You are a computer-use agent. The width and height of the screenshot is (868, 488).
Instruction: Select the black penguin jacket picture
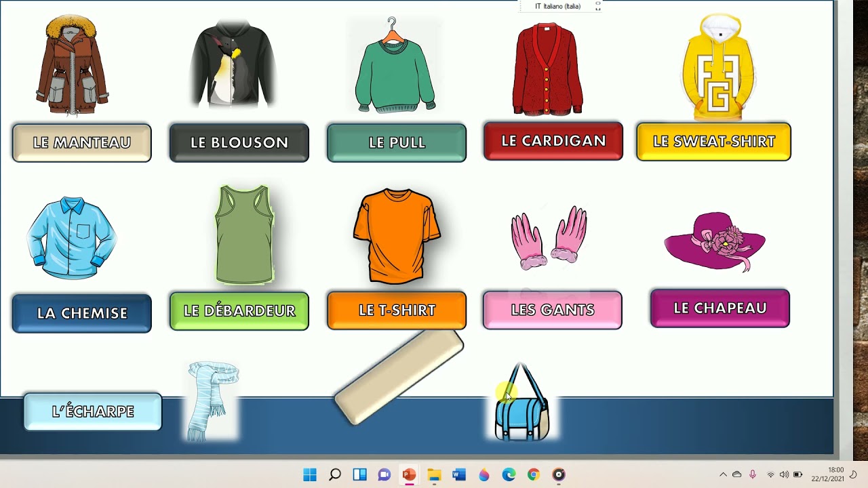(233, 64)
